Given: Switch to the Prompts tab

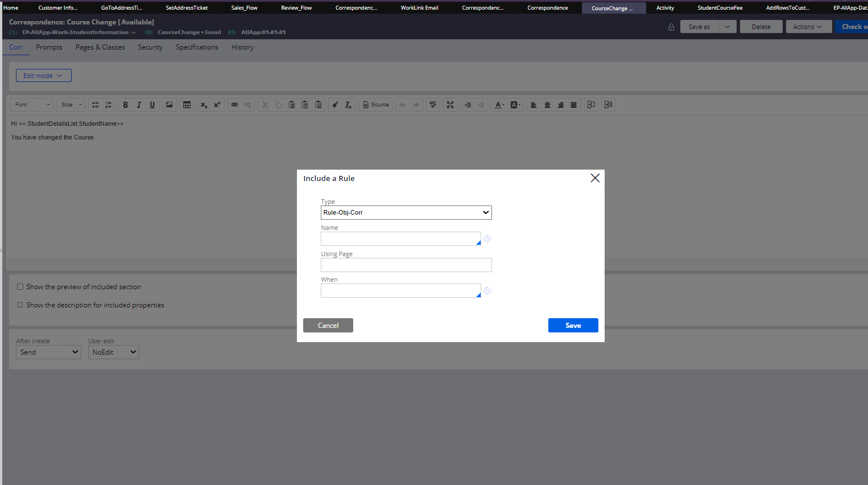Looking at the screenshot, I should 49,47.
